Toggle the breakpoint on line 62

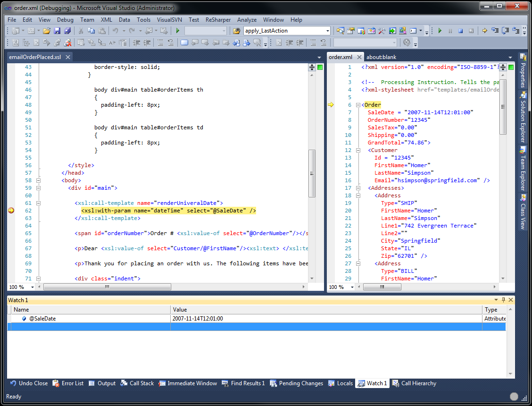(11, 211)
